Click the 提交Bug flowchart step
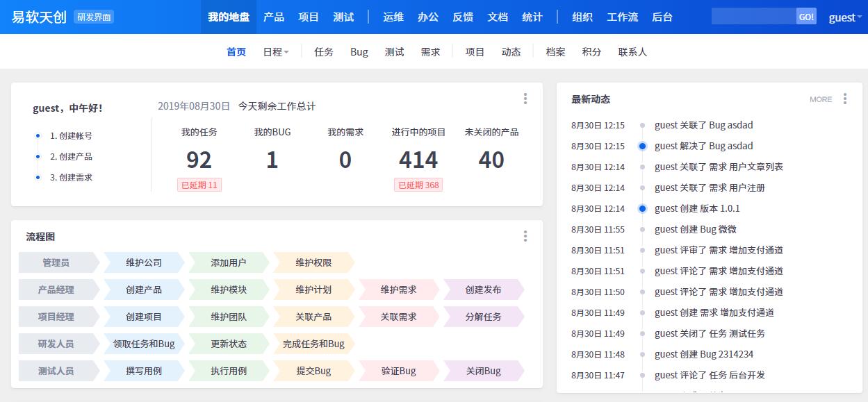 click(313, 371)
